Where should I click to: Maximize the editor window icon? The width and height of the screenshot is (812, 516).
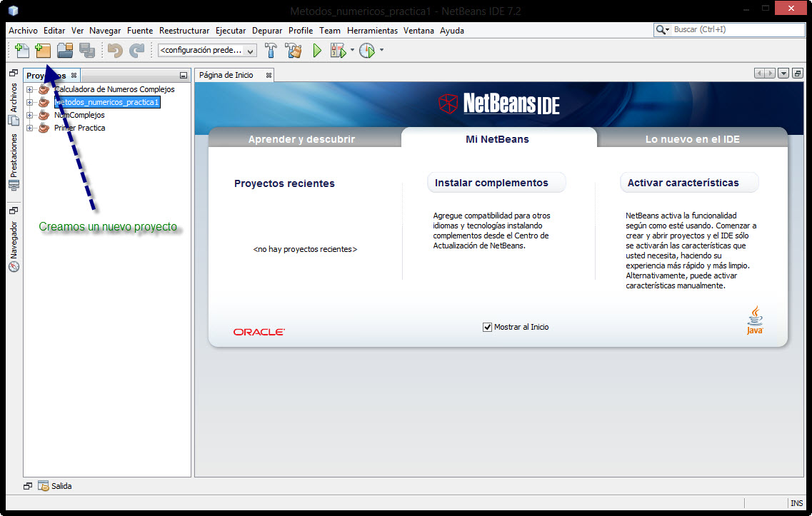point(798,74)
